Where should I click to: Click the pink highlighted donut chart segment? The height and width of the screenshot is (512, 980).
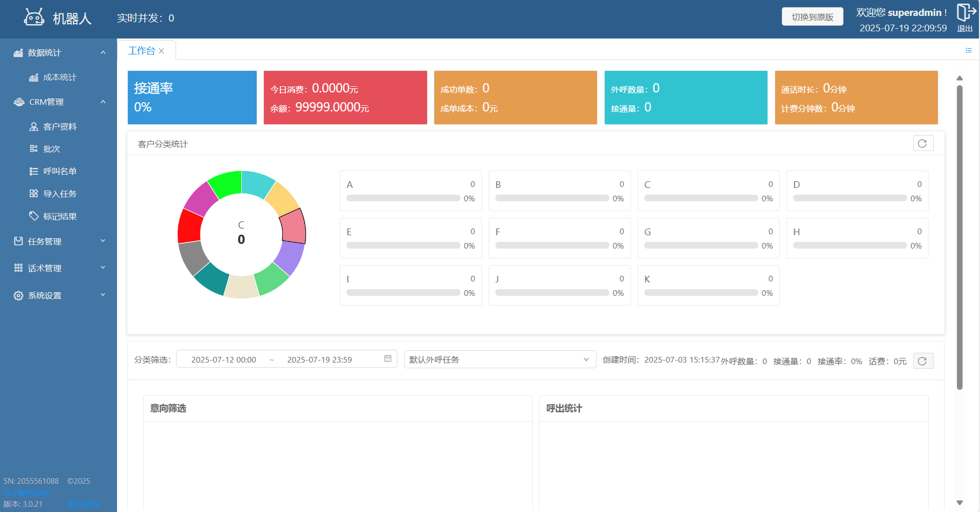[293, 227]
